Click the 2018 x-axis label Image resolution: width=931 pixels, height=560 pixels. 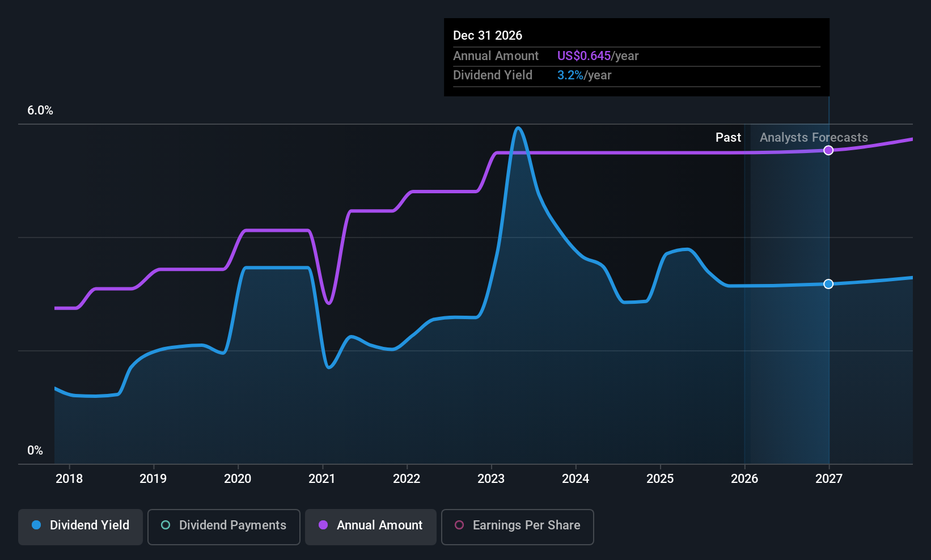click(x=69, y=479)
